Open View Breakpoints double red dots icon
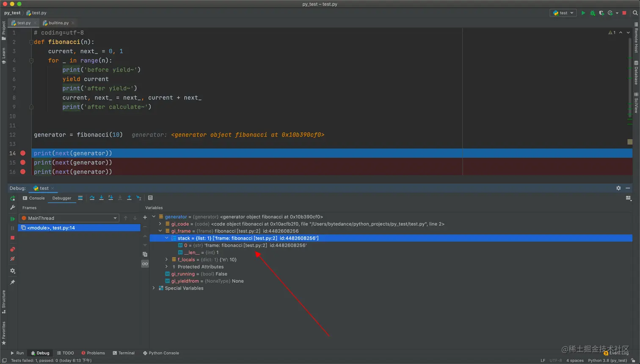640x364 pixels. [x=13, y=249]
